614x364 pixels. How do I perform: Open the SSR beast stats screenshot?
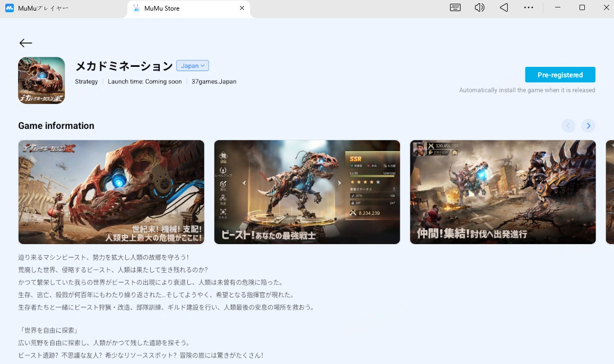click(307, 192)
